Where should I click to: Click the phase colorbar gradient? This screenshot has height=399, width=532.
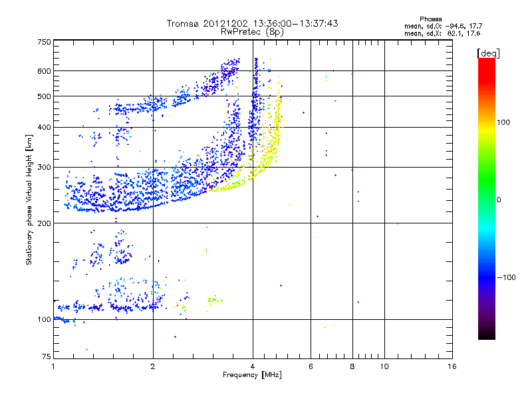pos(487,199)
